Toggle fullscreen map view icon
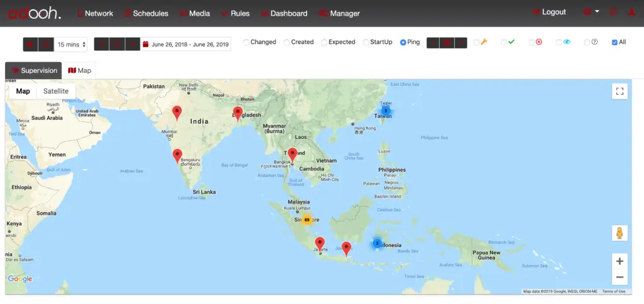The width and height of the screenshot is (644, 304). tap(619, 92)
